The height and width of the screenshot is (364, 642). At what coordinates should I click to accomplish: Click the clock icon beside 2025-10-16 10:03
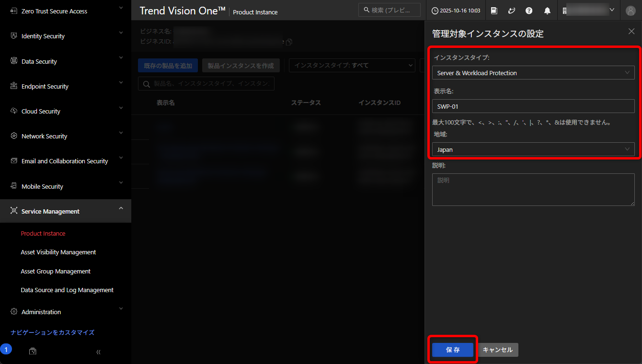[435, 11]
